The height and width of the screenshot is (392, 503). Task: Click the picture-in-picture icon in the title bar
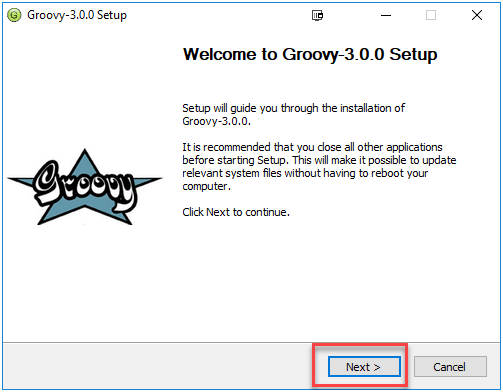pos(317,15)
